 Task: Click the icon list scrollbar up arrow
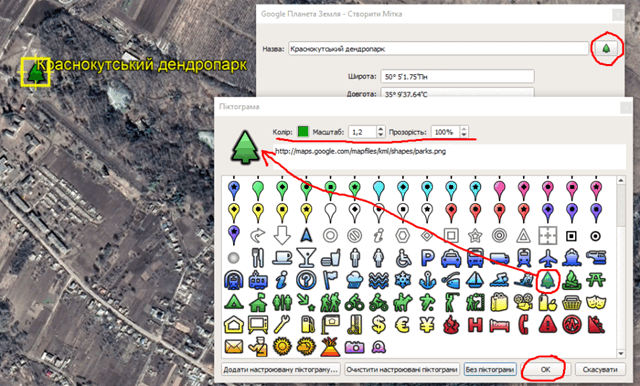(x=621, y=180)
